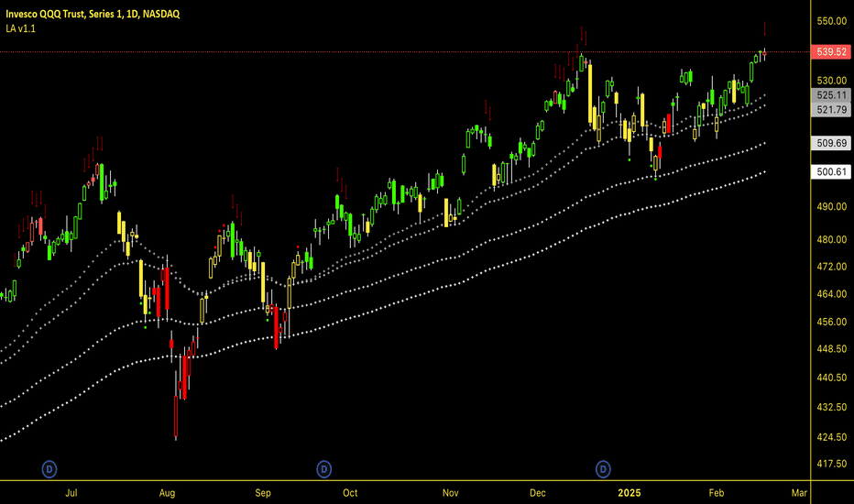Click the 2025 label on time axis
The height and width of the screenshot is (504, 854).
(x=630, y=493)
